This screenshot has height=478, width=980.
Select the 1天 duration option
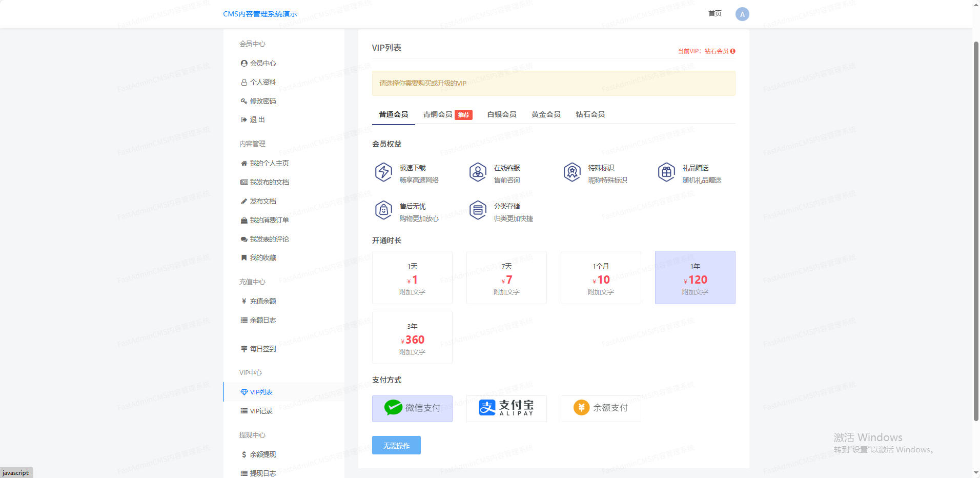point(412,277)
